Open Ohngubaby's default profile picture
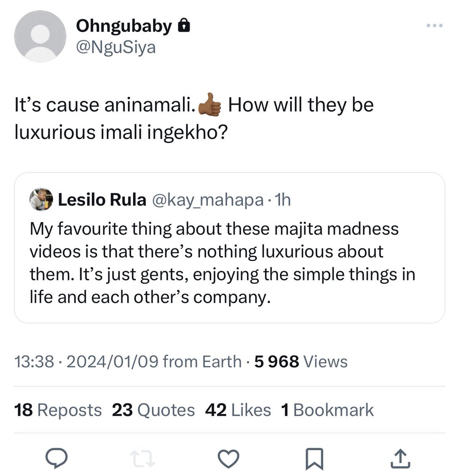This screenshot has width=459, height=476. tap(40, 36)
